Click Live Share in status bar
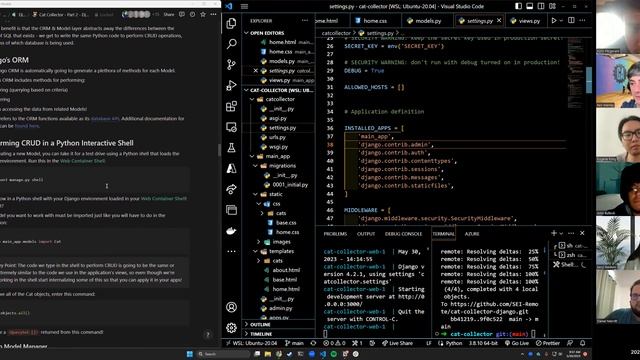 [x=397, y=343]
